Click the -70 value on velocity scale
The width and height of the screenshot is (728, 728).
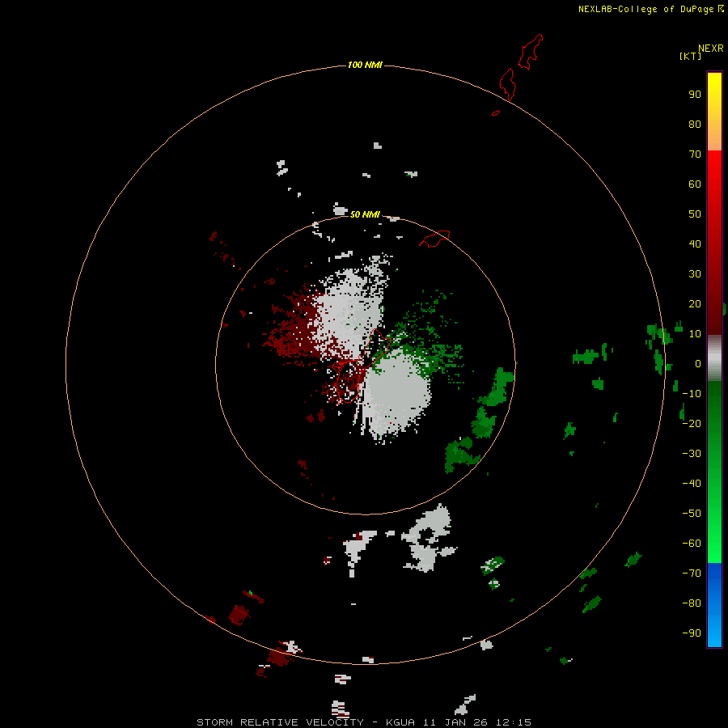point(692,573)
